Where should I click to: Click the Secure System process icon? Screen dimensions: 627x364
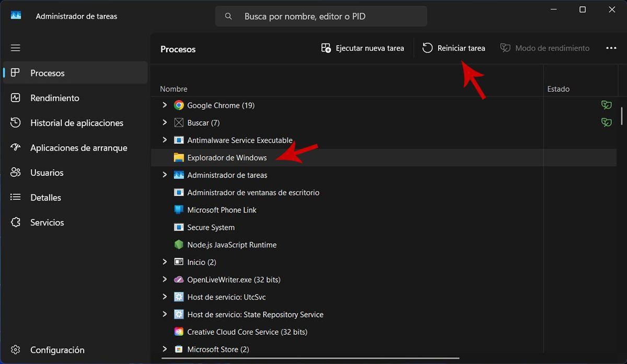pos(179,228)
